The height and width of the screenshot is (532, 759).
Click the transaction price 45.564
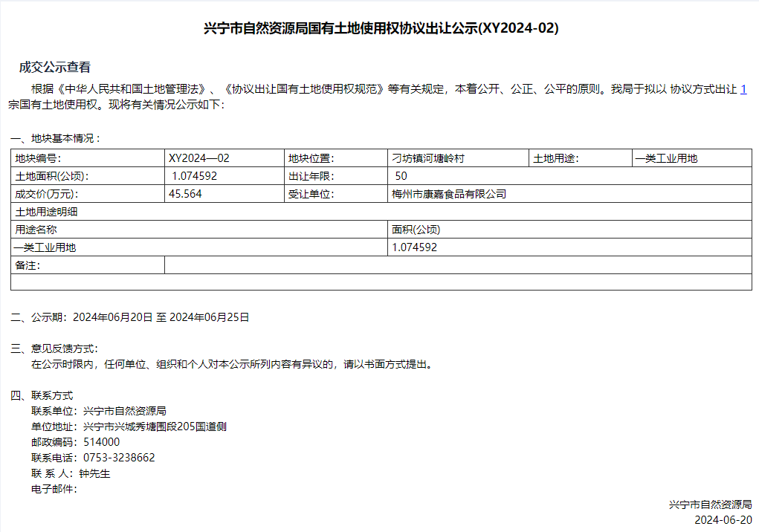click(186, 194)
